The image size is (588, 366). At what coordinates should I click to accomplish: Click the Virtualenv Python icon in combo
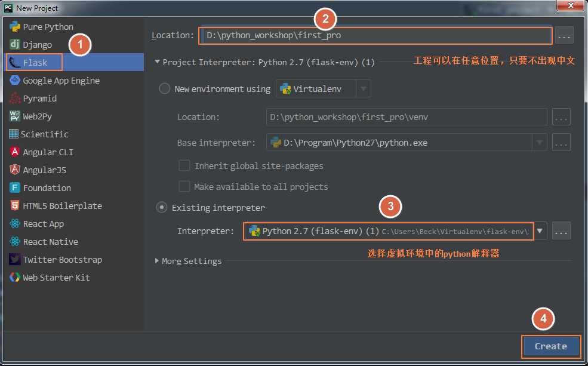pyautogui.click(x=286, y=89)
